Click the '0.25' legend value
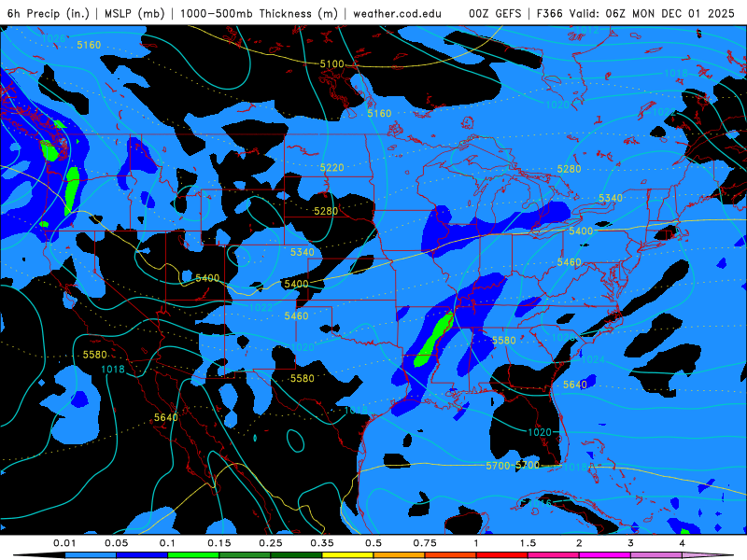Image resolution: width=747 pixels, height=560 pixels. 271,543
